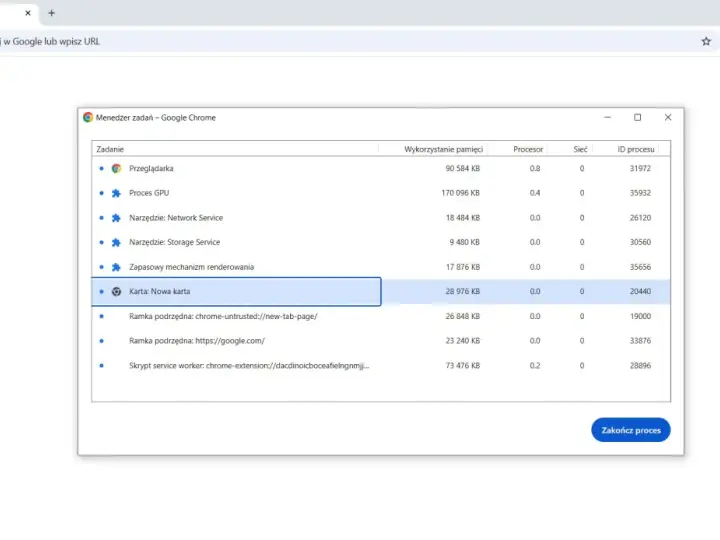Viewport: 720px width, 540px height.
Task: Select the Proces GPU task row
Action: pos(381,193)
